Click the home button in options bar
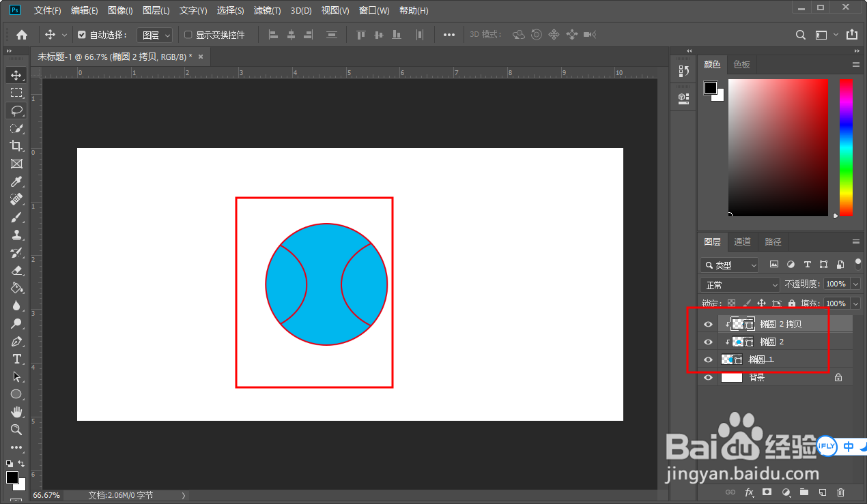Image resolution: width=867 pixels, height=504 pixels. pyautogui.click(x=22, y=35)
